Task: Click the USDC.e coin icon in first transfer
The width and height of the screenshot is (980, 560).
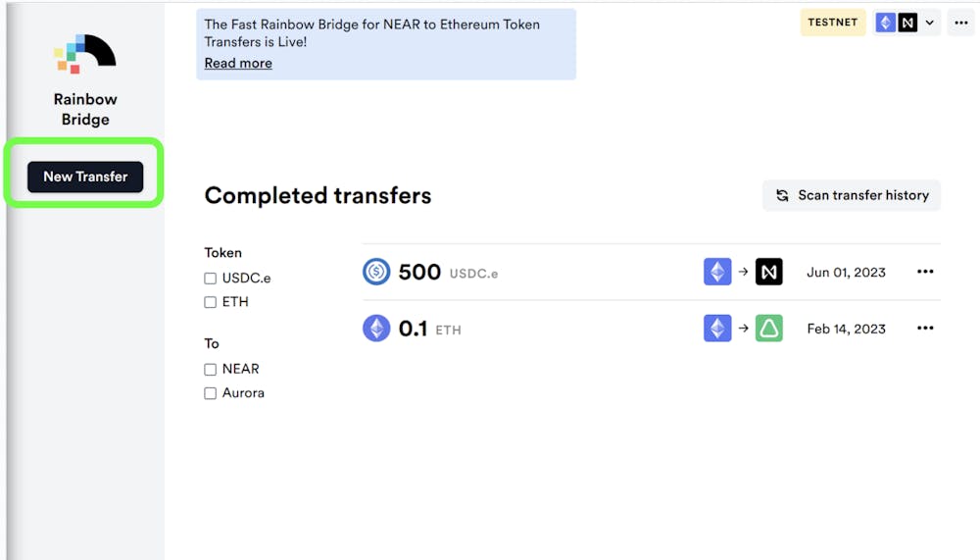Action: point(376,272)
